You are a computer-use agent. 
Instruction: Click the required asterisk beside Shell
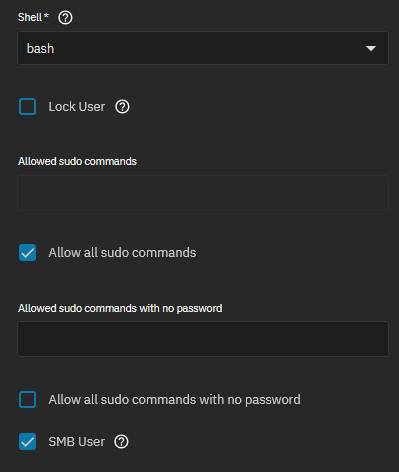[46, 15]
